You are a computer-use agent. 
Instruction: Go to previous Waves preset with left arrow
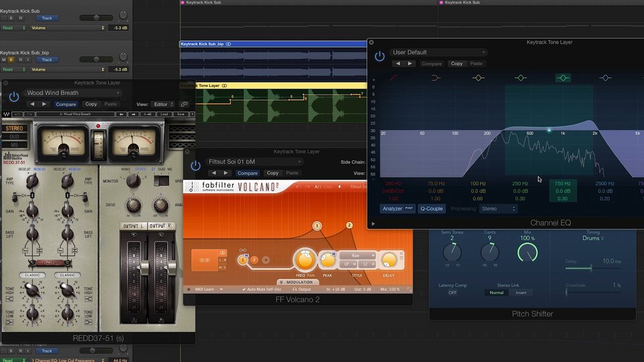click(x=121, y=114)
